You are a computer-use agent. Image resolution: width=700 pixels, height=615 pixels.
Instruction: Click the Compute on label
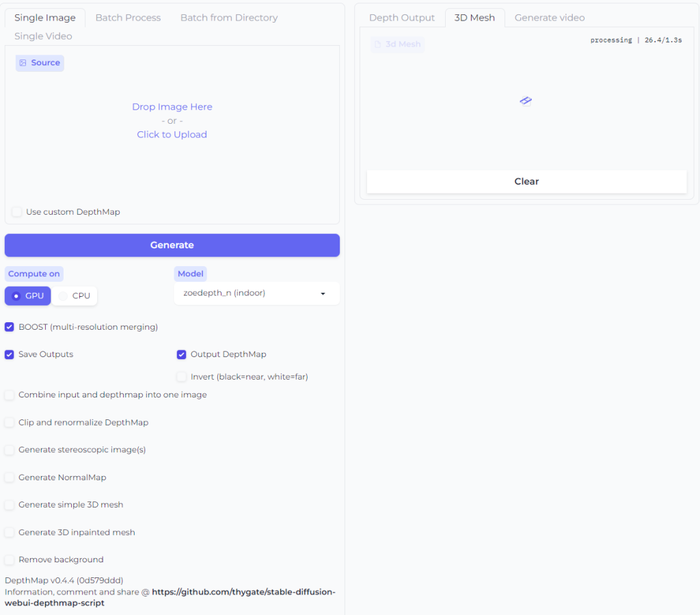click(34, 274)
